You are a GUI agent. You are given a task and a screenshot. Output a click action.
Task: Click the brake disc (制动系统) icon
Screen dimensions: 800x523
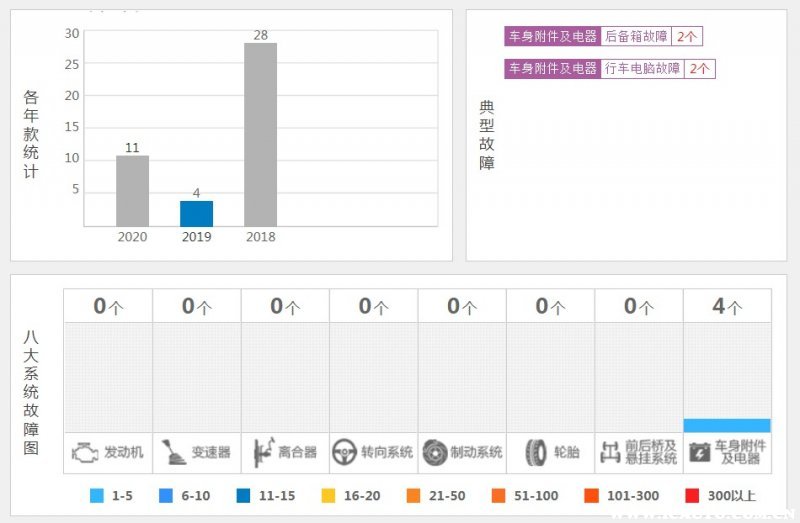pos(434,452)
